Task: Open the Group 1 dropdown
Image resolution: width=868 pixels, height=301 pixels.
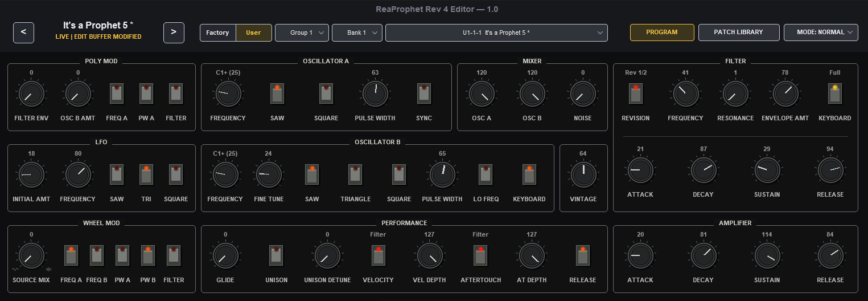Action: pyautogui.click(x=302, y=32)
